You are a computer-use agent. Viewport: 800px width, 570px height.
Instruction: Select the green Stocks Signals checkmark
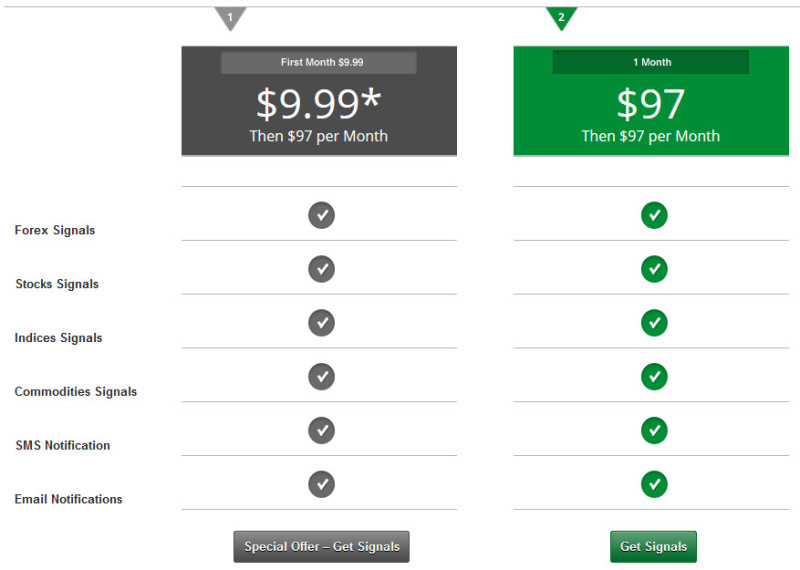pos(654,269)
